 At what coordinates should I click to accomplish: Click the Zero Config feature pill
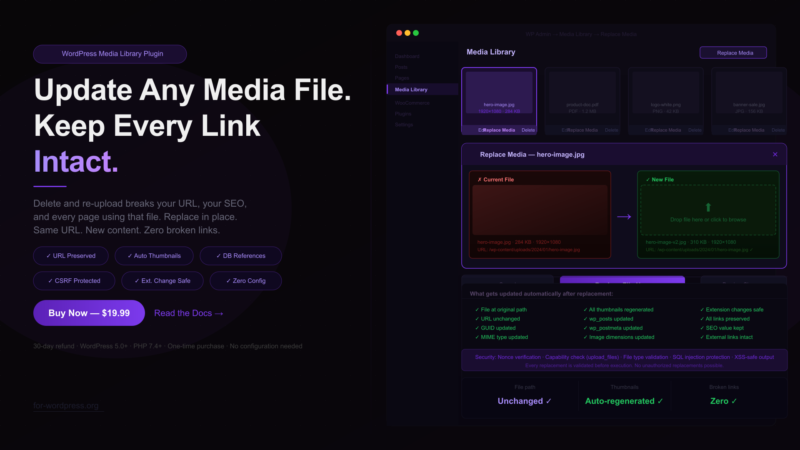(246, 281)
